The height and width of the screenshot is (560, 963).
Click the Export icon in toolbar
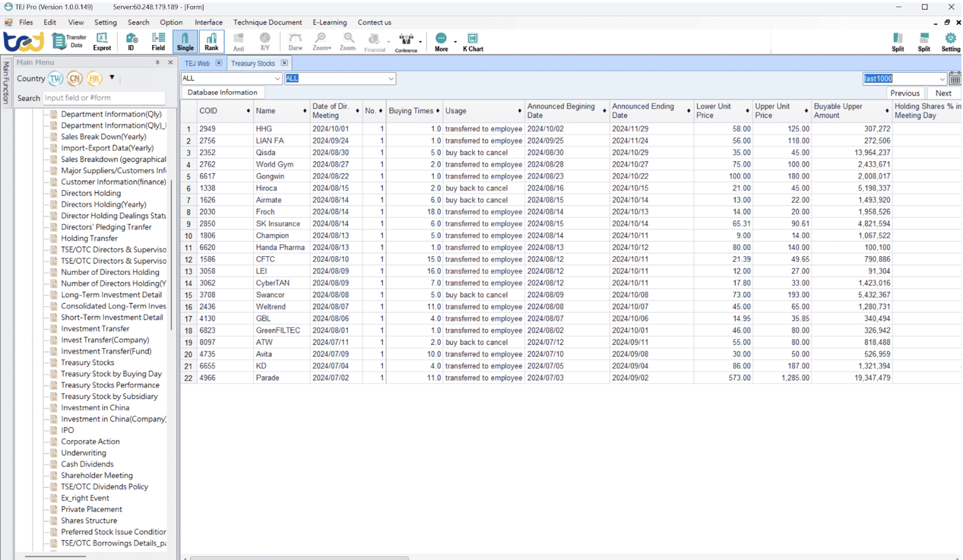point(102,41)
